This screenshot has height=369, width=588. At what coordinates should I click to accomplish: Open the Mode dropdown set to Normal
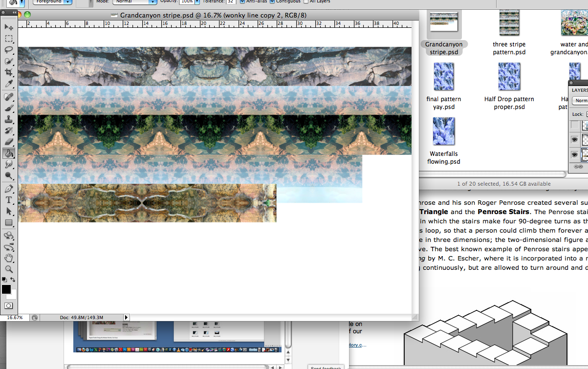[134, 1]
